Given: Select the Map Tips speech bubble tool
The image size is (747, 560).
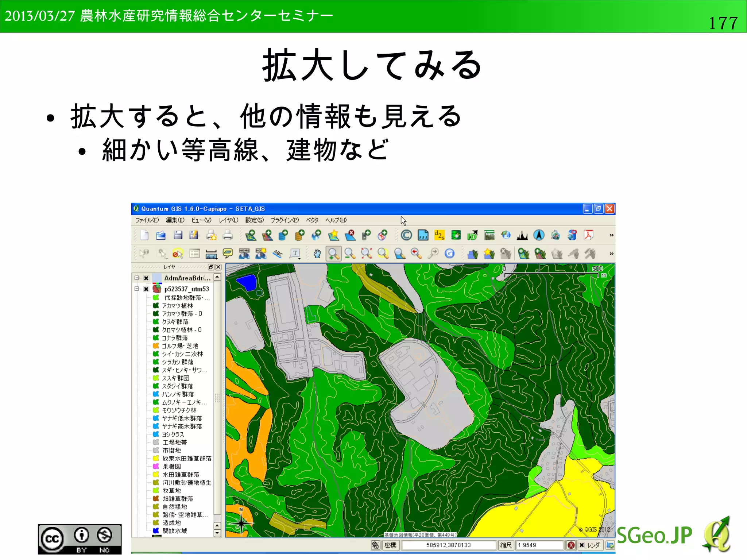Looking at the screenshot, I should point(228,254).
